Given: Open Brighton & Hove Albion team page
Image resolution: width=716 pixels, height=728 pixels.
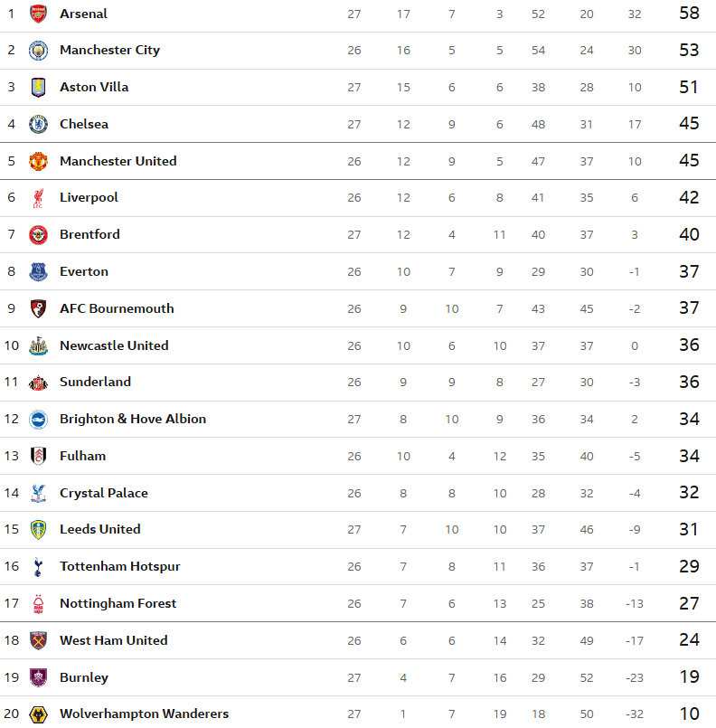Looking at the screenshot, I should (132, 420).
